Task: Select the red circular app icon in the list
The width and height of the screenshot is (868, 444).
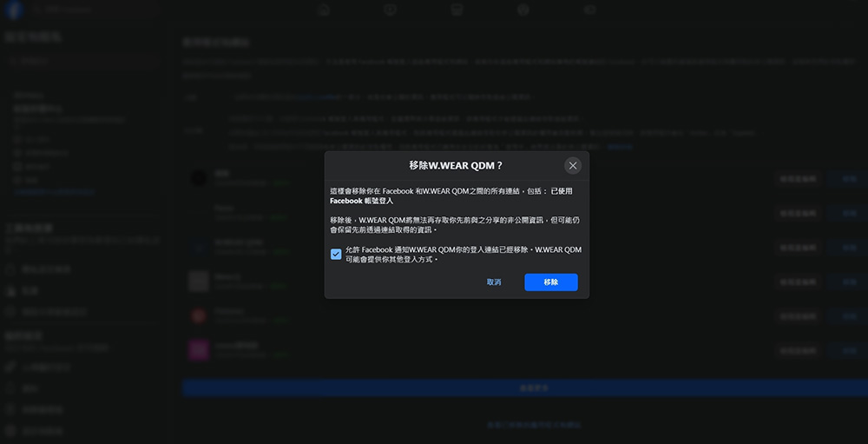Action: tap(199, 315)
